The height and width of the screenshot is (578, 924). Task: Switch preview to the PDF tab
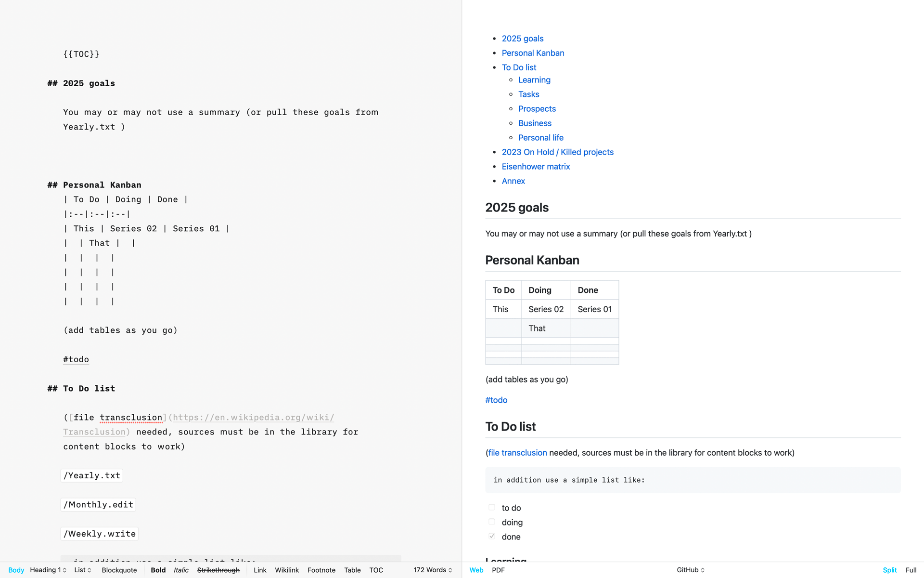pyautogui.click(x=498, y=570)
